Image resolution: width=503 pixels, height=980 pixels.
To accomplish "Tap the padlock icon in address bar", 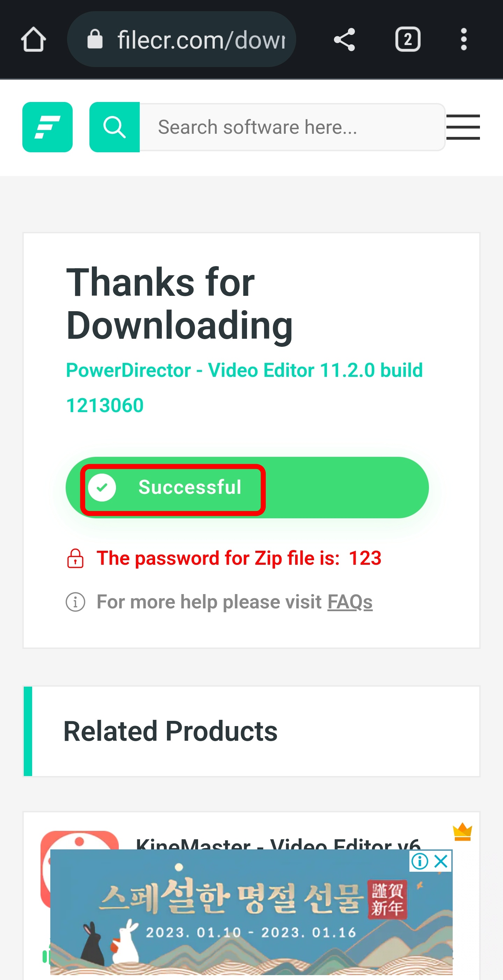I will (x=95, y=39).
